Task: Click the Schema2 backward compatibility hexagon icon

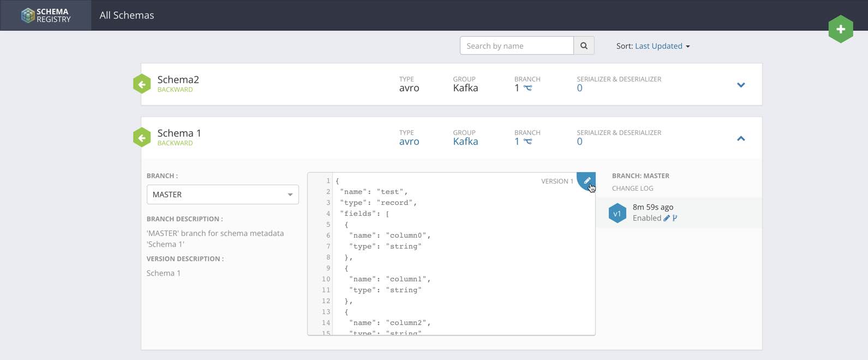Action: (x=142, y=84)
